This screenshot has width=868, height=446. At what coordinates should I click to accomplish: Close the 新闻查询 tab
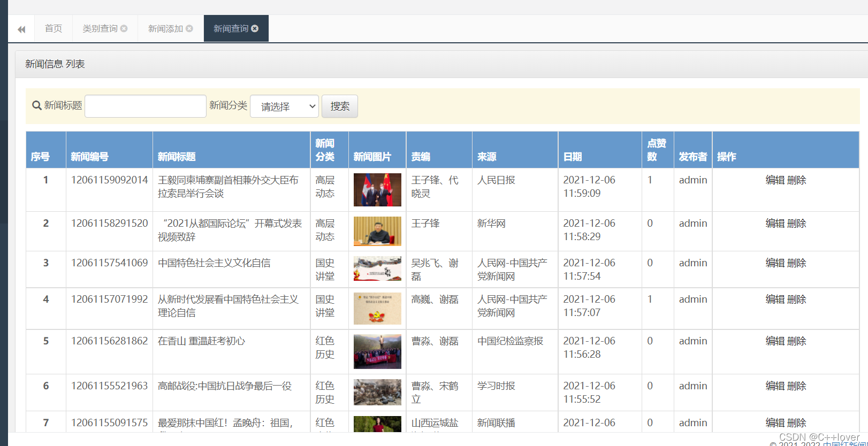(x=255, y=28)
